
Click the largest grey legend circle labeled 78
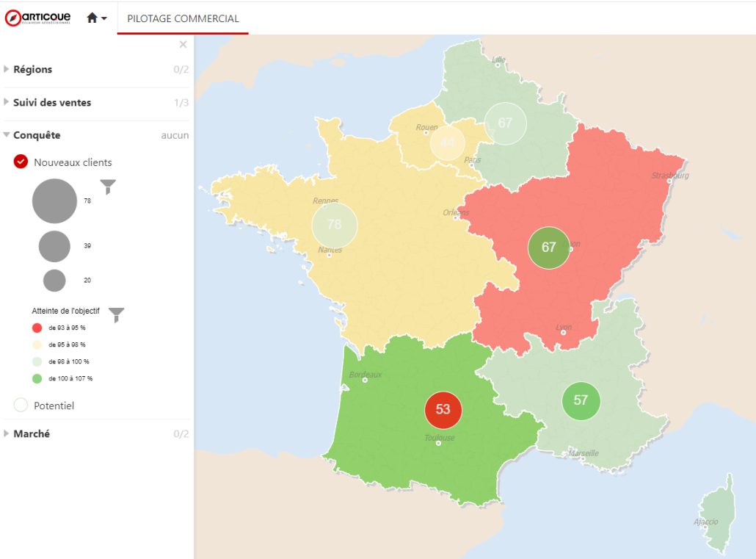coord(54,201)
